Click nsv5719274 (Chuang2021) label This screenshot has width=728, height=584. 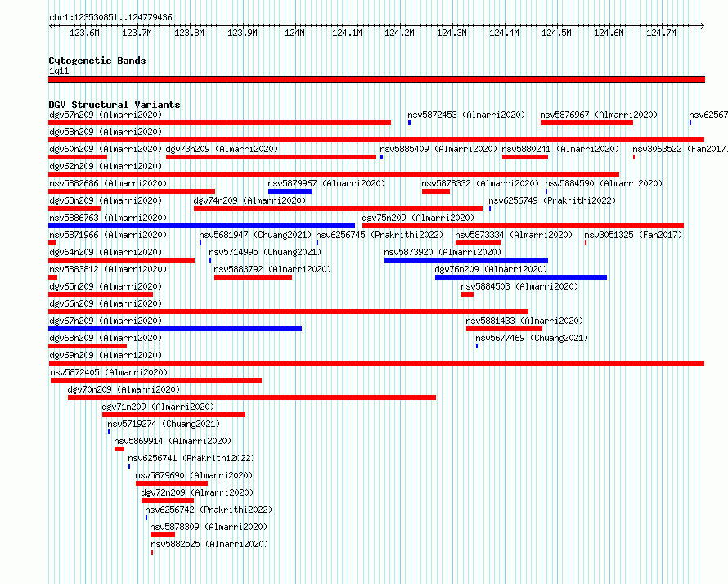(164, 424)
